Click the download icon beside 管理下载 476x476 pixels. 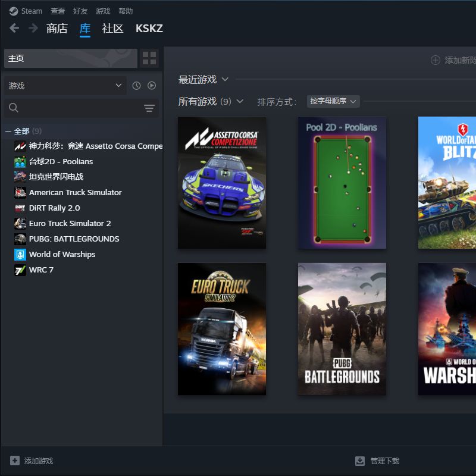point(360,461)
